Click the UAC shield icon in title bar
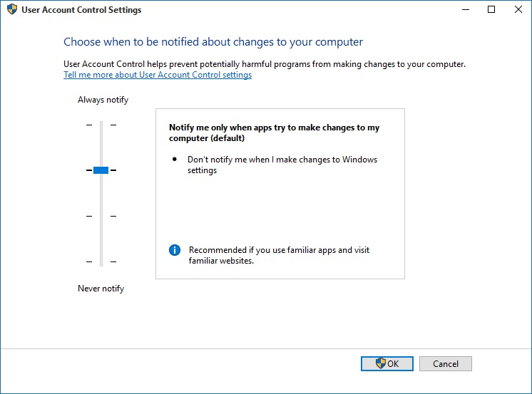532x394 pixels. (12, 9)
